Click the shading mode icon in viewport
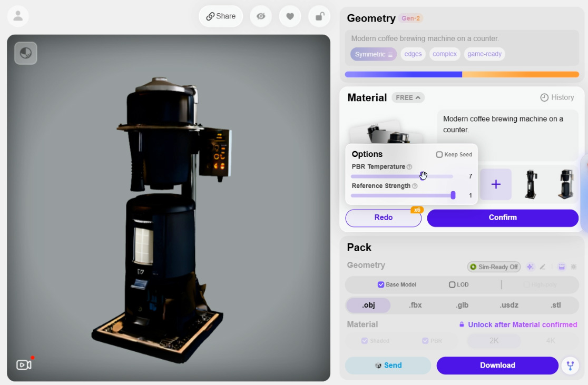This screenshot has height=385, width=588. pyautogui.click(x=25, y=53)
